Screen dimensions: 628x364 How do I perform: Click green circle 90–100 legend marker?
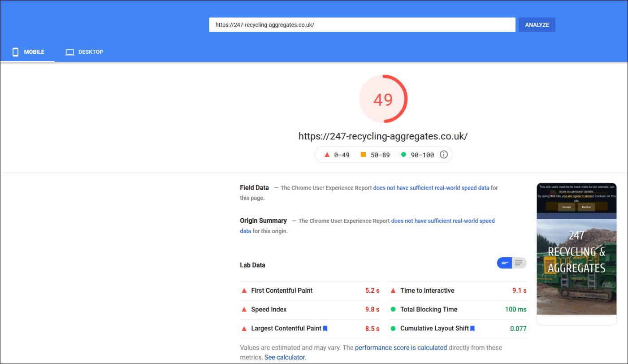tap(403, 155)
